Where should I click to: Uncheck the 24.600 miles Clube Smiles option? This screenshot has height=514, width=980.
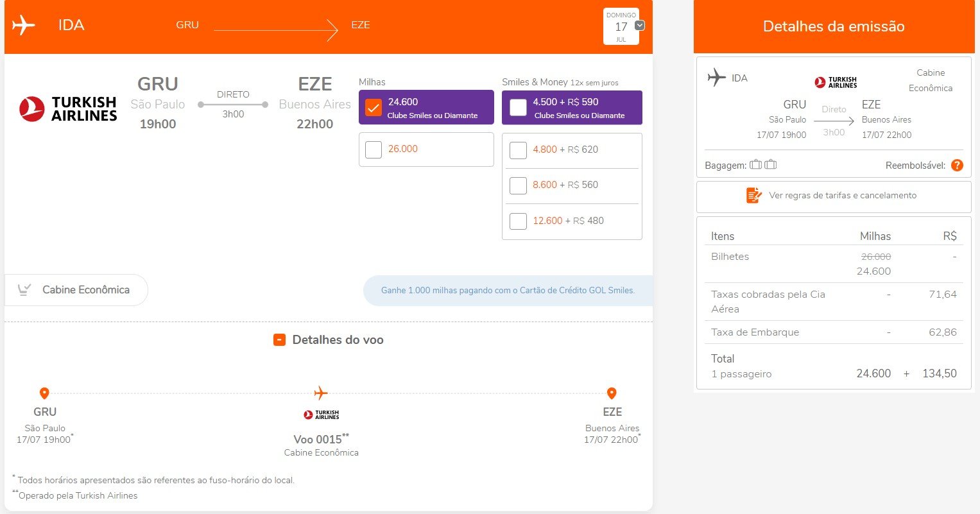(x=374, y=107)
